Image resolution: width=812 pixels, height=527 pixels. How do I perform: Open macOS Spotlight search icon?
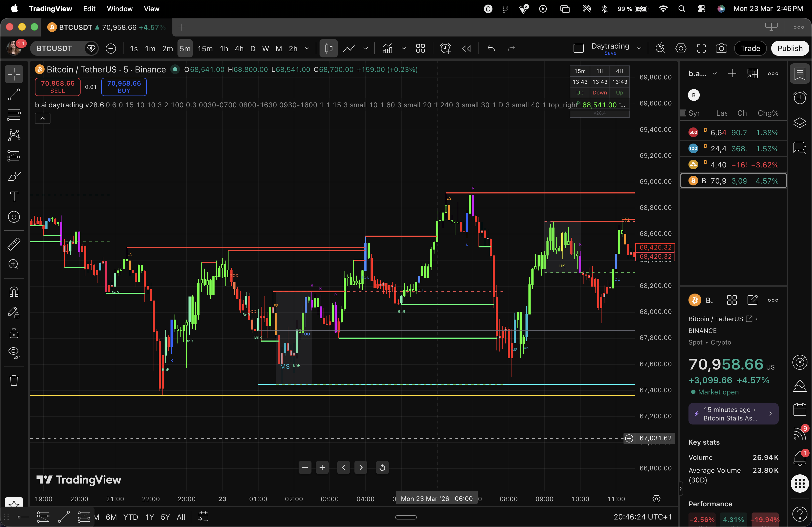pos(682,9)
